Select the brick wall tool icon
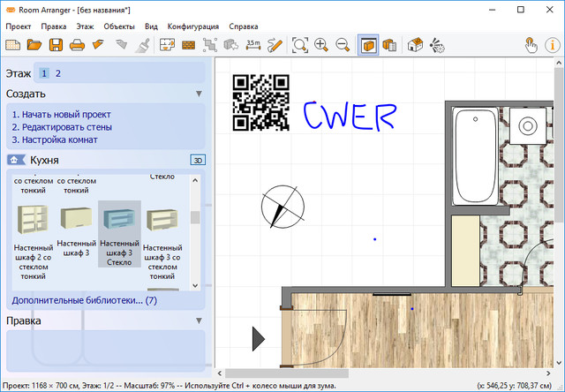565x392 pixels. point(187,44)
